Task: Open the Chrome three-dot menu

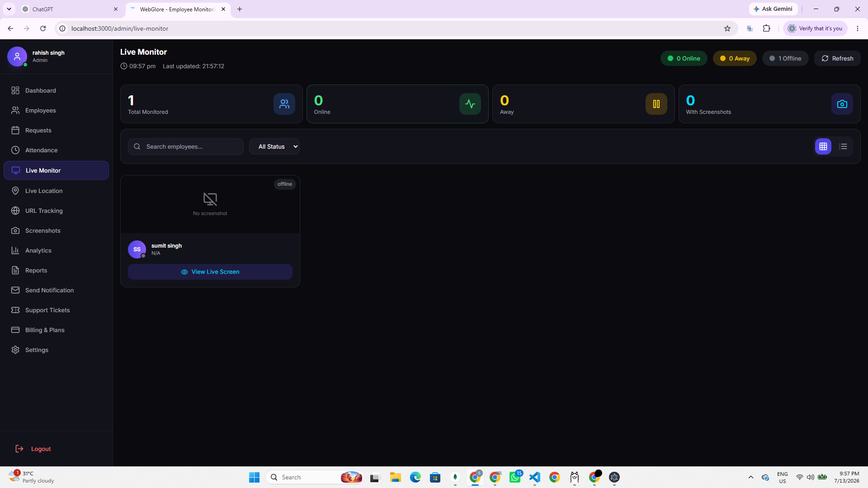Action: [x=858, y=28]
